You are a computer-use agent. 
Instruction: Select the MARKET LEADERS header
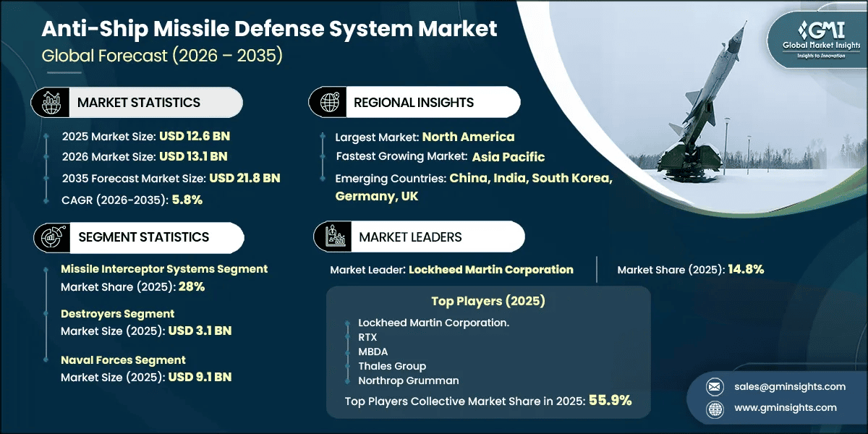point(410,237)
